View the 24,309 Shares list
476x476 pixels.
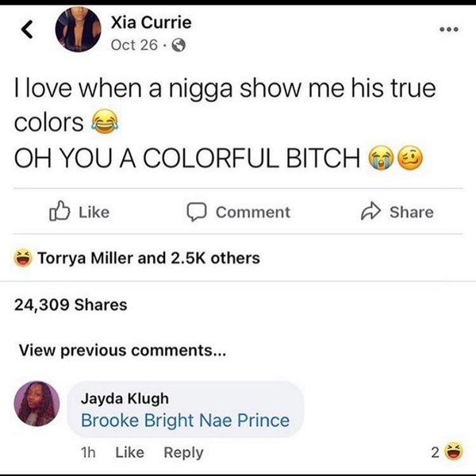[71, 305]
